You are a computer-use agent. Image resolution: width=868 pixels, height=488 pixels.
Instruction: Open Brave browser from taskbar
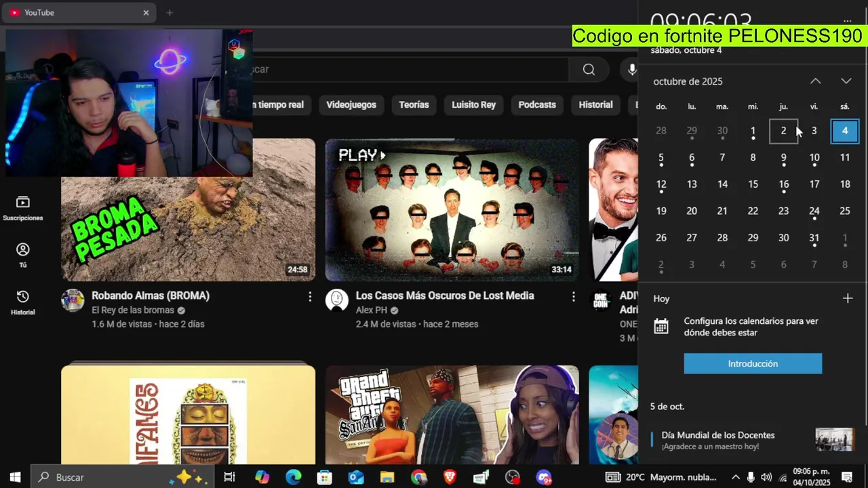click(x=450, y=477)
